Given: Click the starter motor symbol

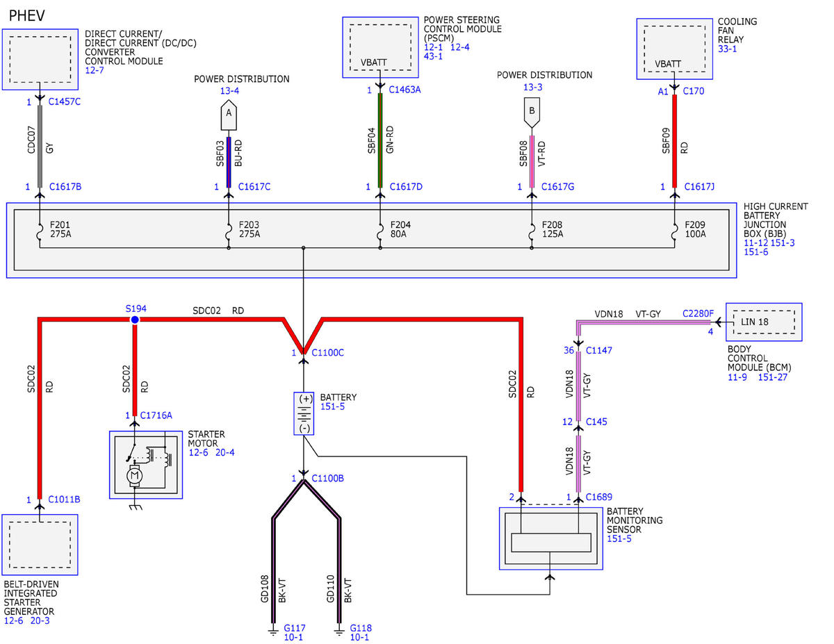Looking at the screenshot, I should tap(146, 465).
